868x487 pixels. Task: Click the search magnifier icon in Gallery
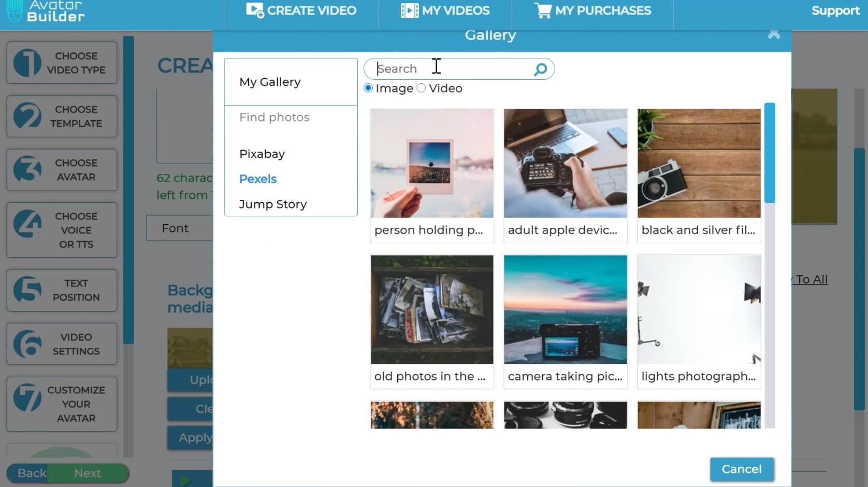[x=540, y=69]
